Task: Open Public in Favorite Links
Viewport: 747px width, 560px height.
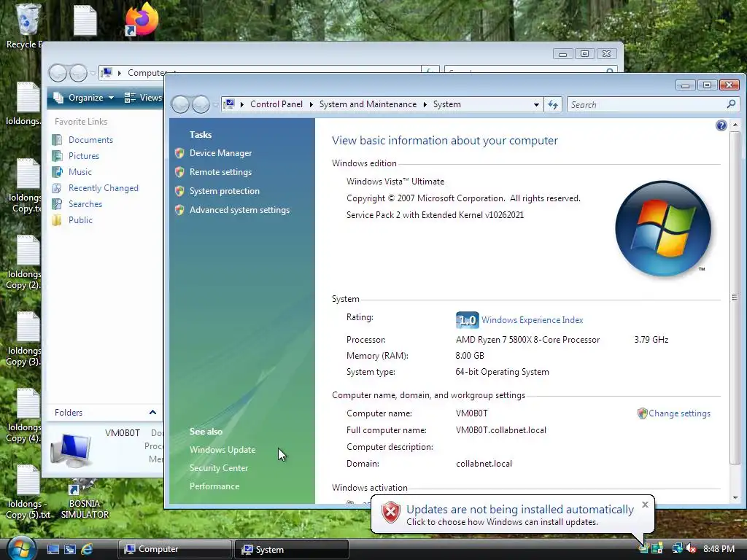Action: (80, 220)
